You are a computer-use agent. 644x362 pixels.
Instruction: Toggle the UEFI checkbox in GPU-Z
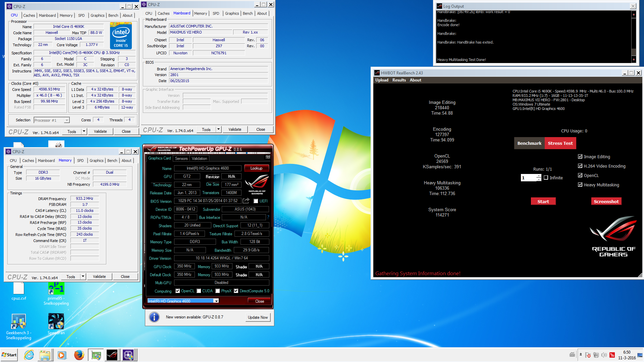click(256, 201)
